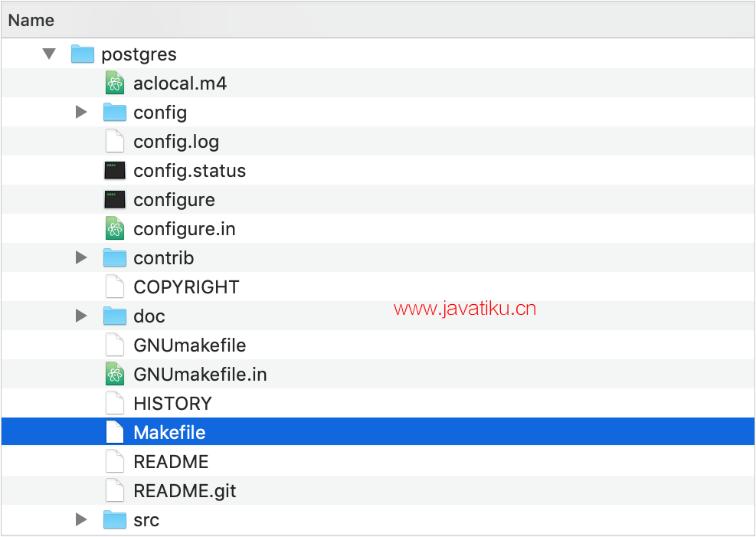
Task: Click the config folder icon
Action: (x=115, y=113)
